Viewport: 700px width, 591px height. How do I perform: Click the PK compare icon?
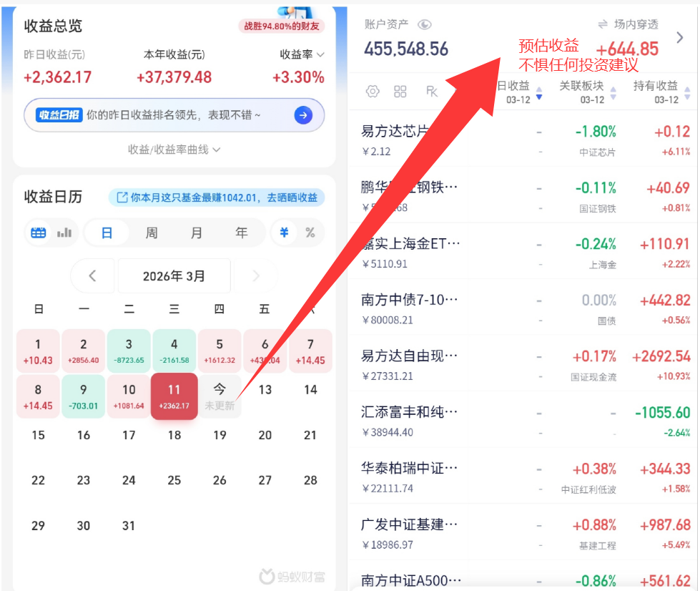[x=432, y=92]
